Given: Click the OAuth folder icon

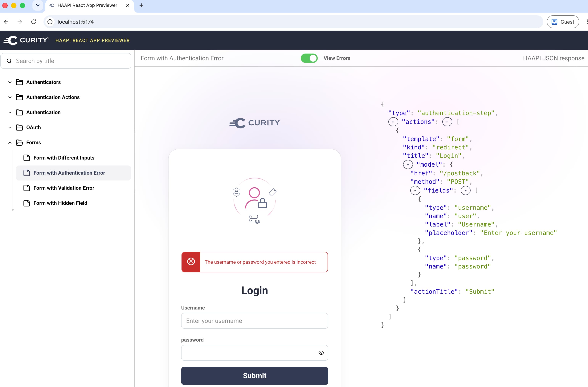Looking at the screenshot, I should tap(19, 127).
